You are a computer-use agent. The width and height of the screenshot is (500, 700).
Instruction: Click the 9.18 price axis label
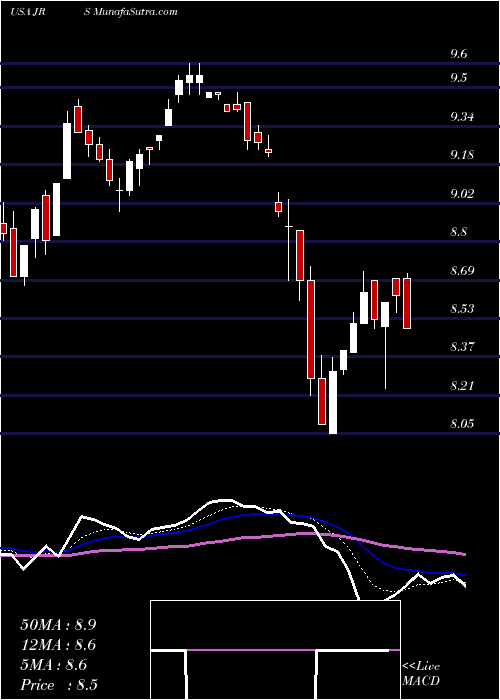click(462, 155)
